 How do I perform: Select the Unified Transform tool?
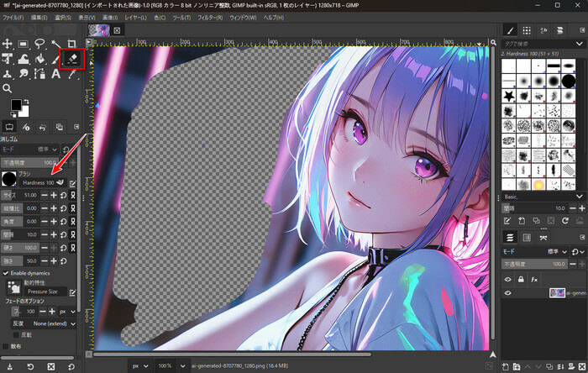(7, 59)
